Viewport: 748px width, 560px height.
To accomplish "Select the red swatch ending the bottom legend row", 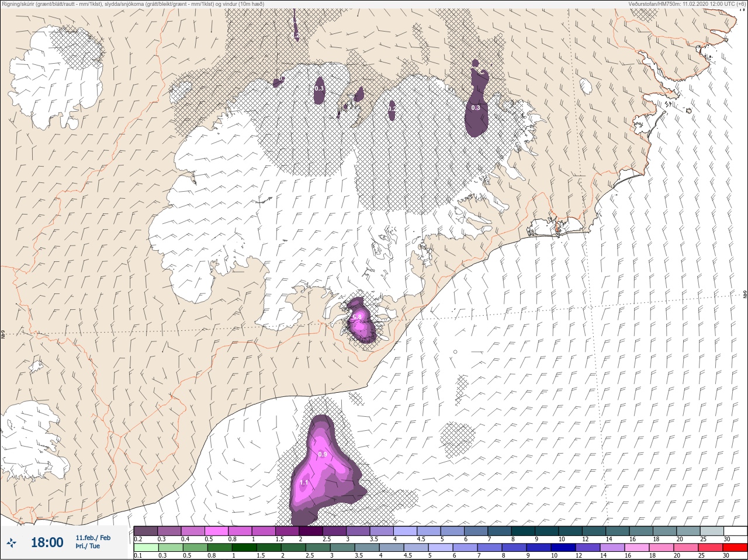I will [x=735, y=548].
